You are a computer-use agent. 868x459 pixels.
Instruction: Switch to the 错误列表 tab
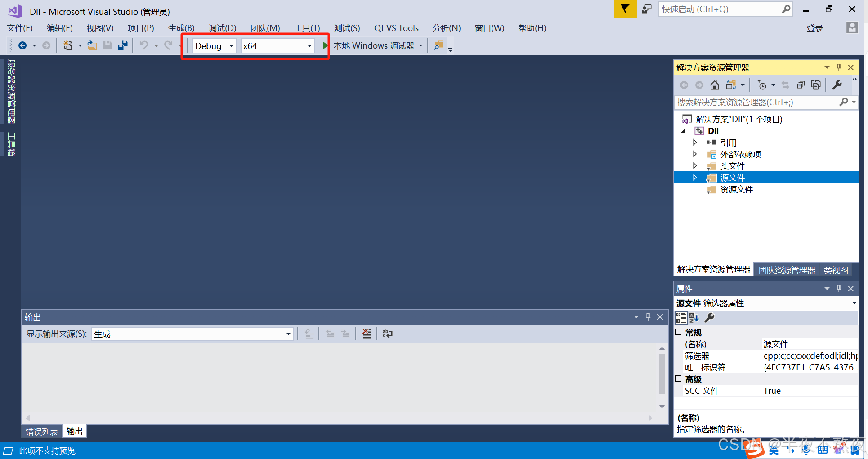click(41, 431)
